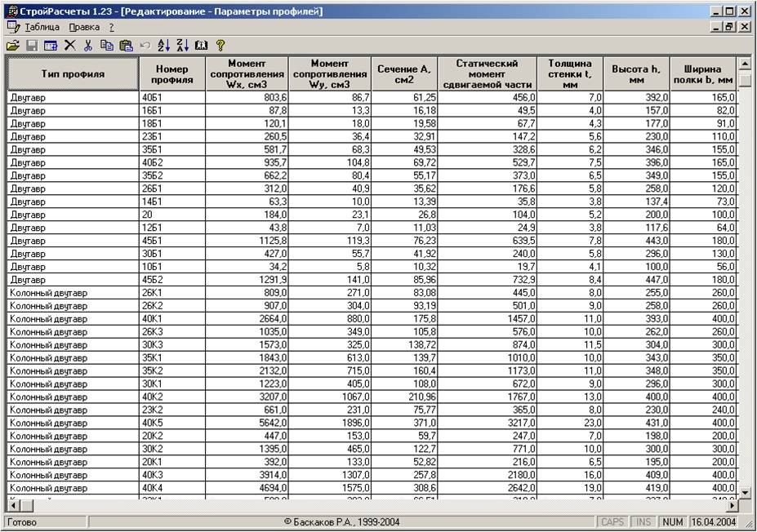The height and width of the screenshot is (532, 757).
Task: Open the Таблица menu
Action: (42, 28)
